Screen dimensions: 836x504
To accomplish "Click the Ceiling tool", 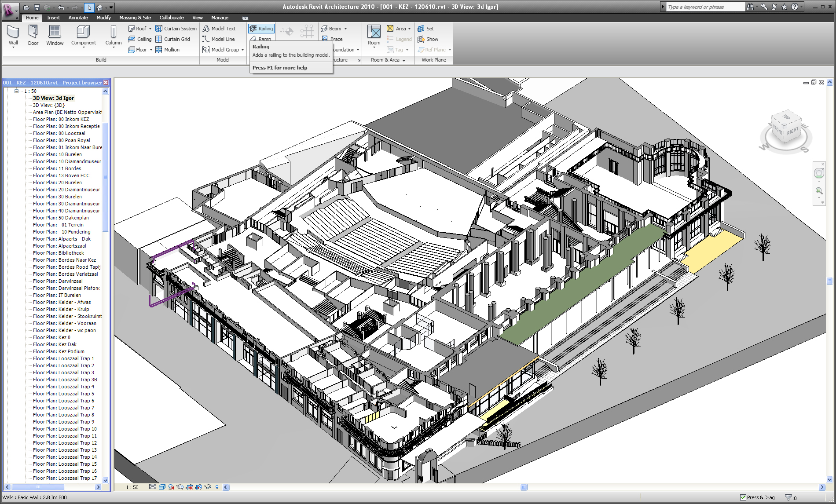I will click(x=139, y=39).
